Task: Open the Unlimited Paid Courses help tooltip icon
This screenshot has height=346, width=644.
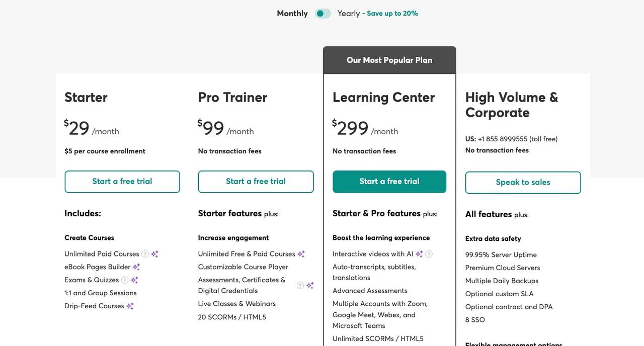Action: pos(145,254)
